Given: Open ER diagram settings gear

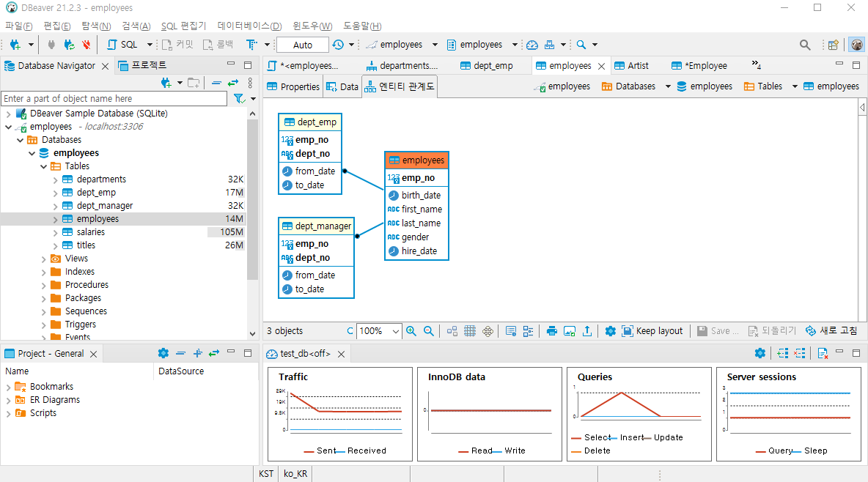Looking at the screenshot, I should [x=611, y=331].
